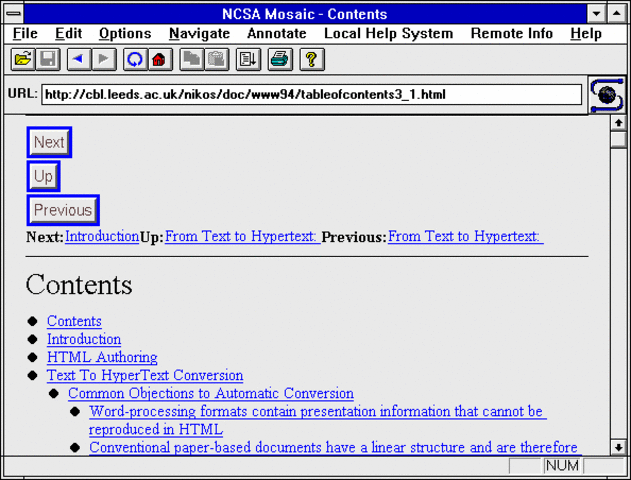Open help with question mark icon
Viewport: 631px width, 480px height.
[x=311, y=60]
